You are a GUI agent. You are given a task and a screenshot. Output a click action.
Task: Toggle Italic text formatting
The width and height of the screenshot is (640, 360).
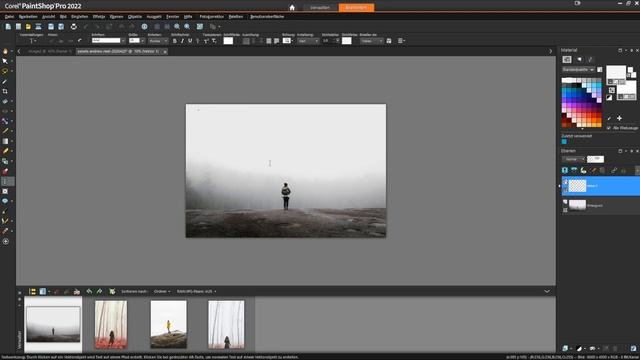182,41
